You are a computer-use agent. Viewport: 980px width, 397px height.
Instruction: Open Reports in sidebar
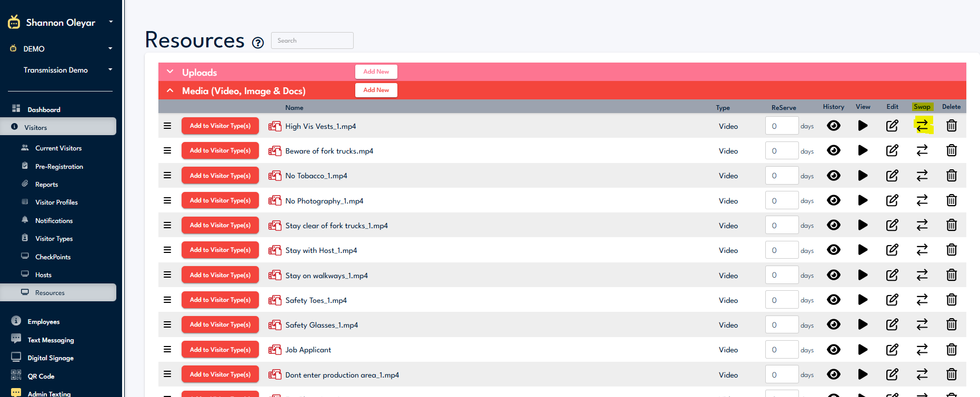[46, 185]
